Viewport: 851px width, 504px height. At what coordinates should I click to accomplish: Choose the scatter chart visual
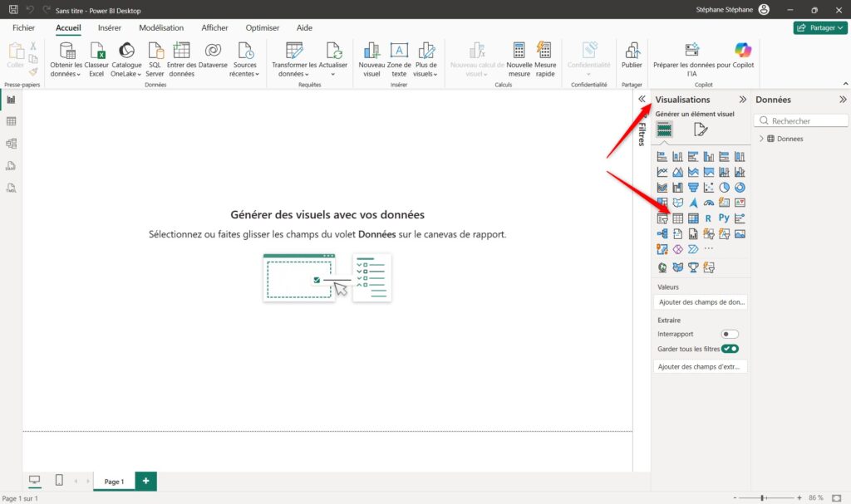[x=709, y=187]
